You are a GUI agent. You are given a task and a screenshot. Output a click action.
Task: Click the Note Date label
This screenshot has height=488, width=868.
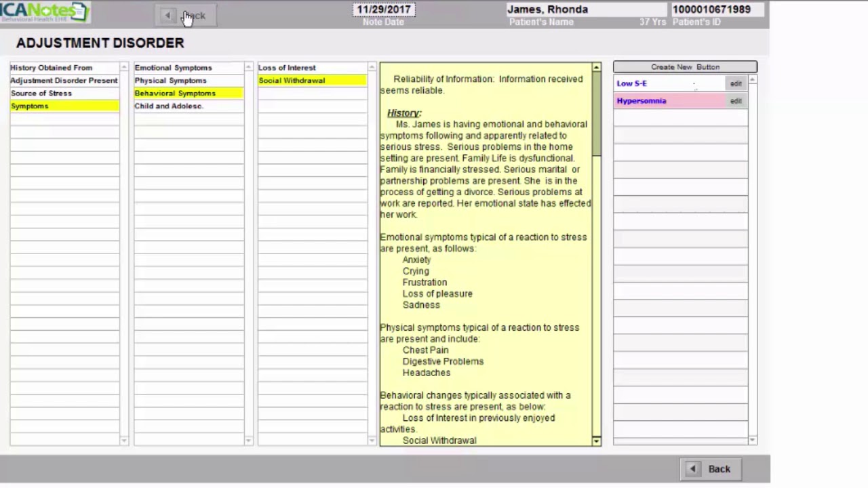tap(383, 22)
